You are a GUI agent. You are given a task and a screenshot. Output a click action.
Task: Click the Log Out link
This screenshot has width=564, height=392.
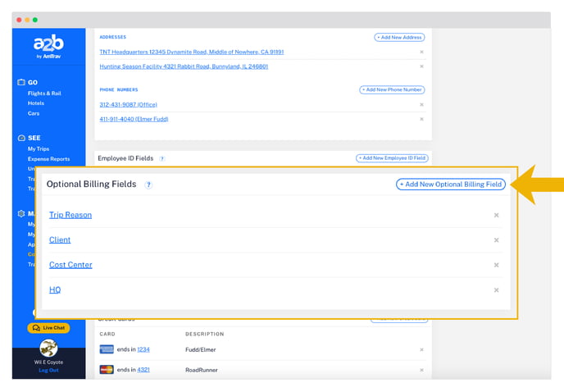48,370
